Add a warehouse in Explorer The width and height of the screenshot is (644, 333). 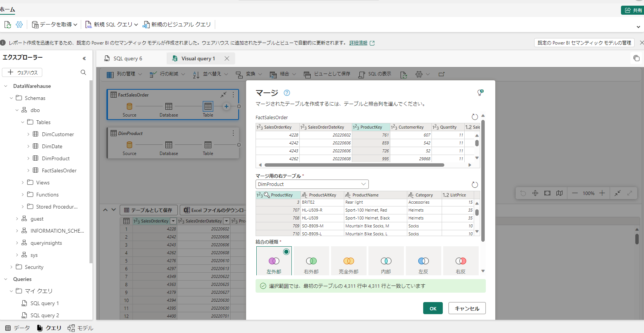click(22, 72)
